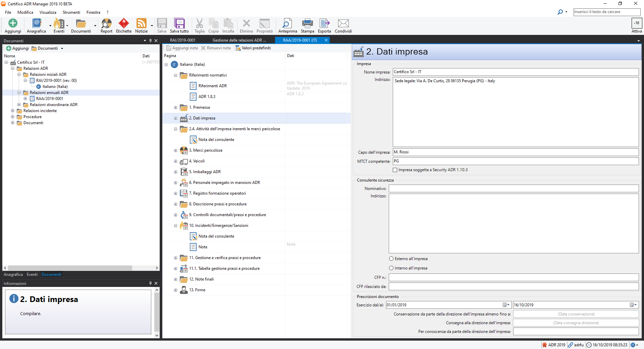Expand the 3. Merci pericolose node
Viewport: 644px width, 349px height.
tap(175, 151)
